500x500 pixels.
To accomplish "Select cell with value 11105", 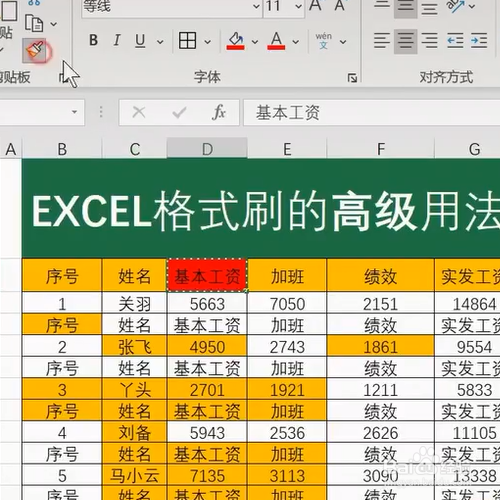I will click(x=467, y=432).
